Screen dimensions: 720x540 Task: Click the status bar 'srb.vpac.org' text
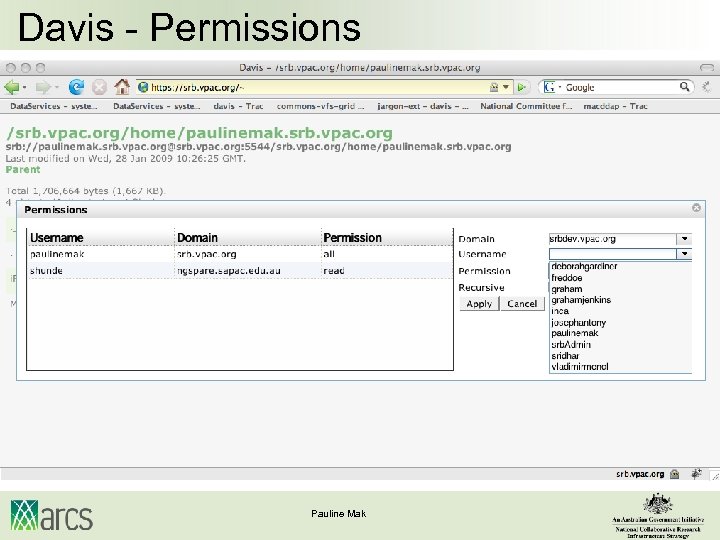(x=640, y=474)
